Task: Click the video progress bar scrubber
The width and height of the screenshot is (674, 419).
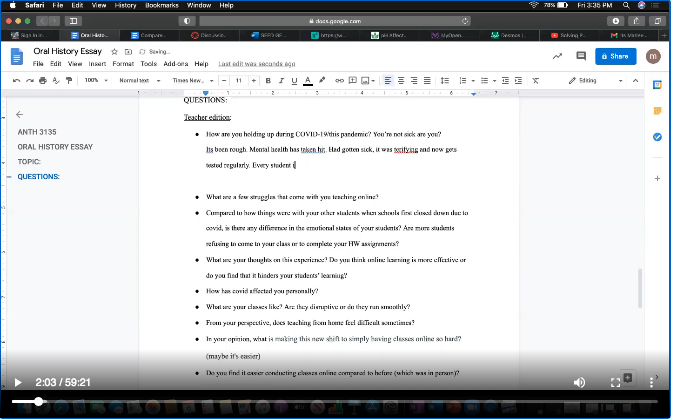Action: 39,401
